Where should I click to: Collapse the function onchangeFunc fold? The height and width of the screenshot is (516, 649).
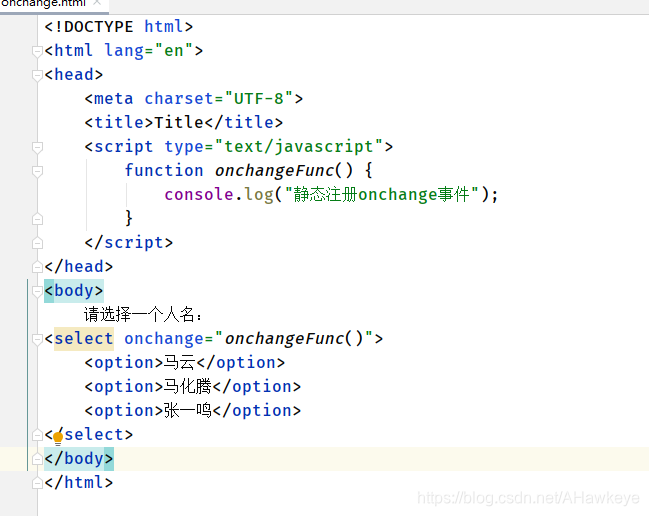pos(37,171)
